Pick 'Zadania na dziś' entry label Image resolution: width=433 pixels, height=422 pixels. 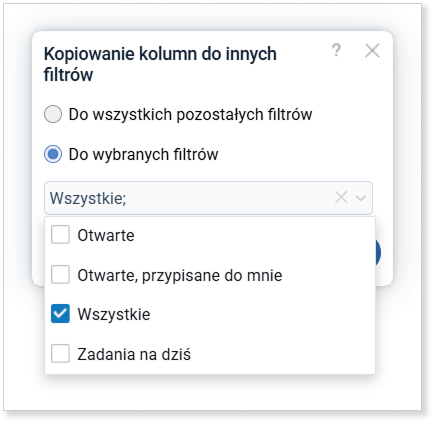pos(134,354)
